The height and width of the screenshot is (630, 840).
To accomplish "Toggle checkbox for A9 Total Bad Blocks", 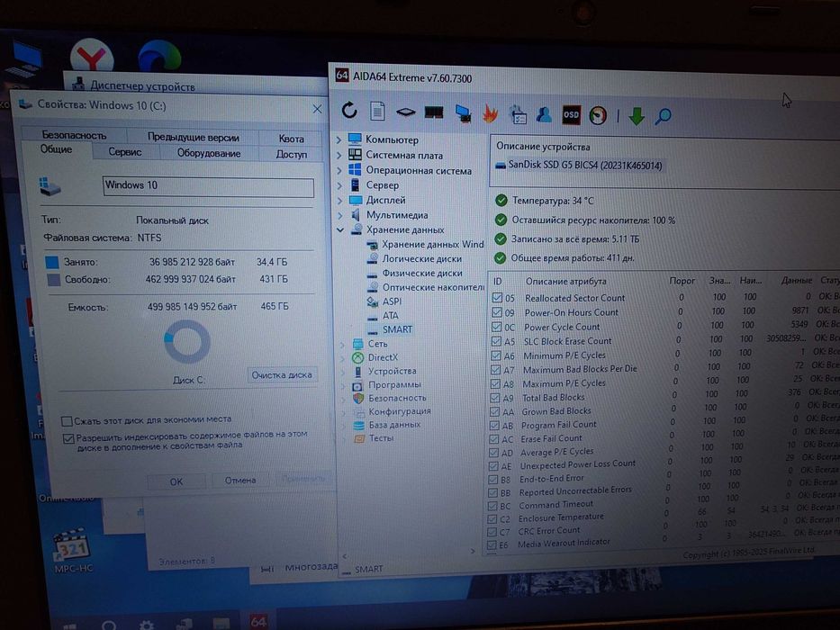I will [494, 398].
